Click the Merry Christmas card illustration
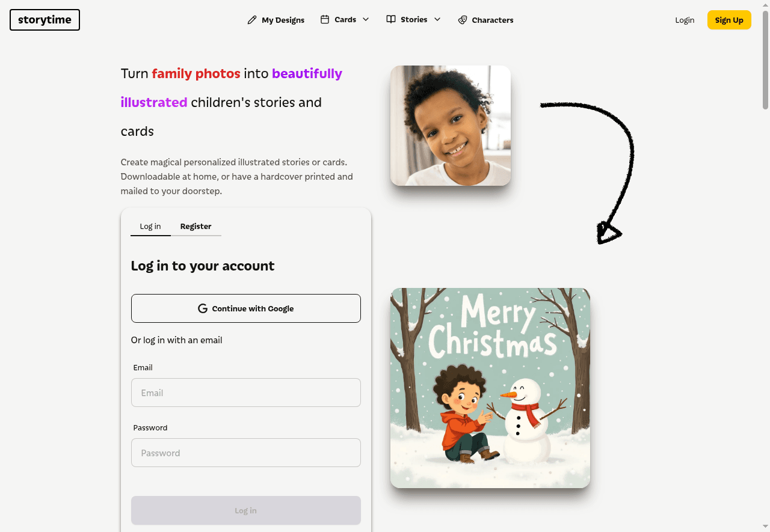The height and width of the screenshot is (532, 770). tap(490, 388)
